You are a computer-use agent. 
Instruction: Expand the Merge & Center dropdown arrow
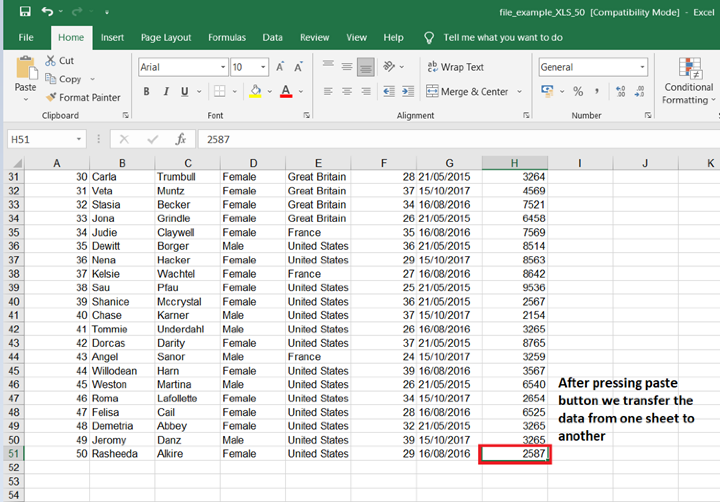point(520,92)
